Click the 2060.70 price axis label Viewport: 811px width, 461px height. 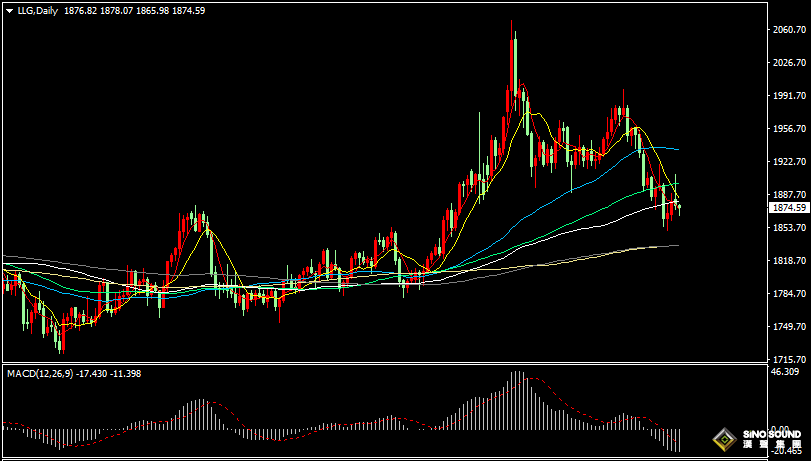(789, 30)
